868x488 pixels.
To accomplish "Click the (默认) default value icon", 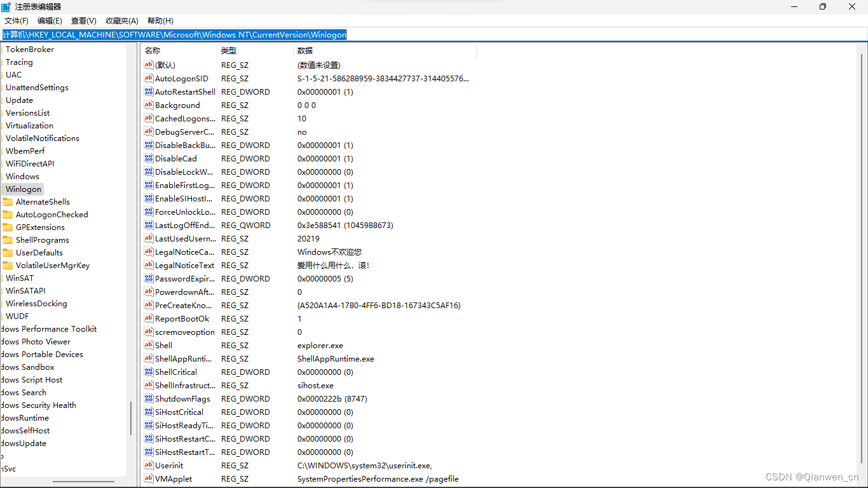I will pos(149,65).
